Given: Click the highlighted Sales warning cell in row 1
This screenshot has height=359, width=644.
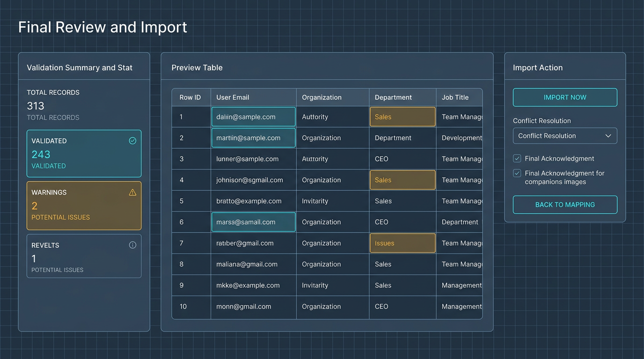Looking at the screenshot, I should pos(402,116).
